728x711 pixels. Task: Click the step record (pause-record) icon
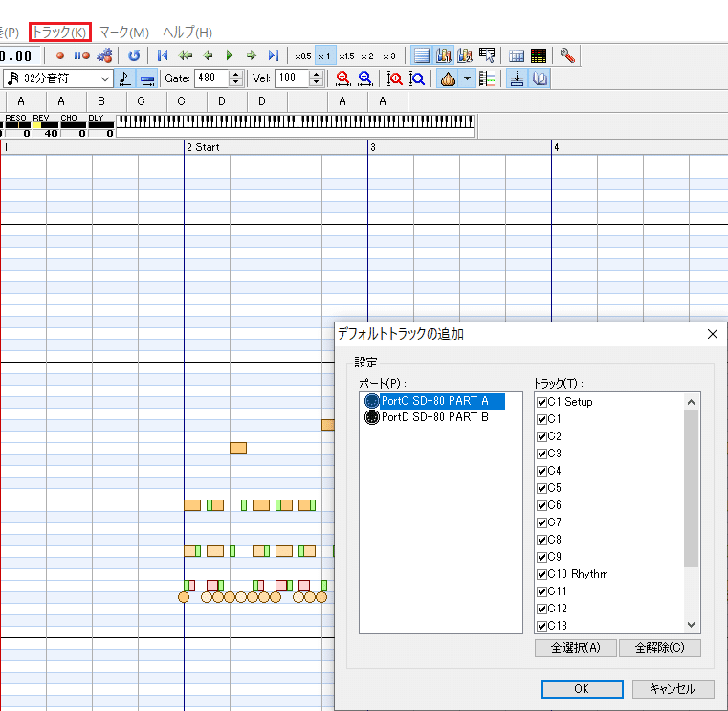pos(82,56)
